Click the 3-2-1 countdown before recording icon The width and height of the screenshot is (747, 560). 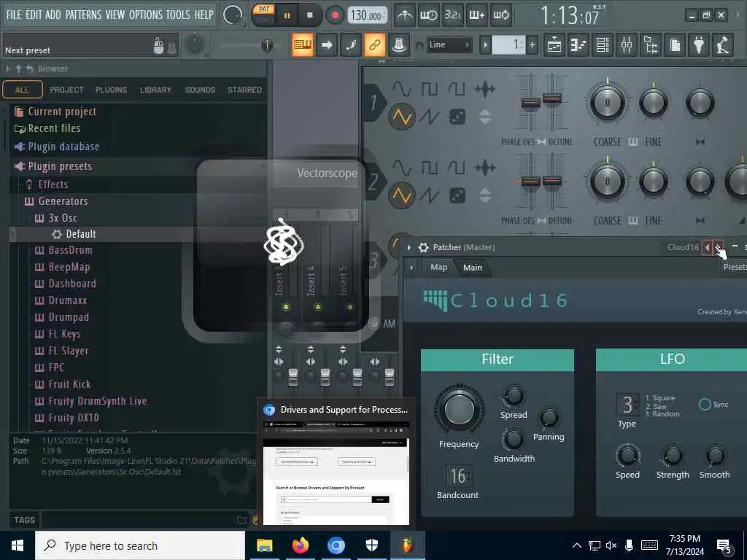pyautogui.click(x=452, y=15)
